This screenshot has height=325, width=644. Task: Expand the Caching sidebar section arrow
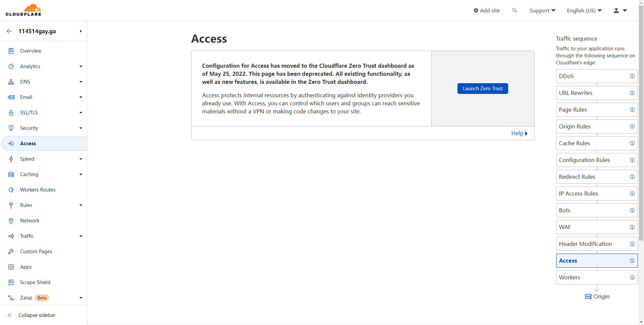[81, 174]
